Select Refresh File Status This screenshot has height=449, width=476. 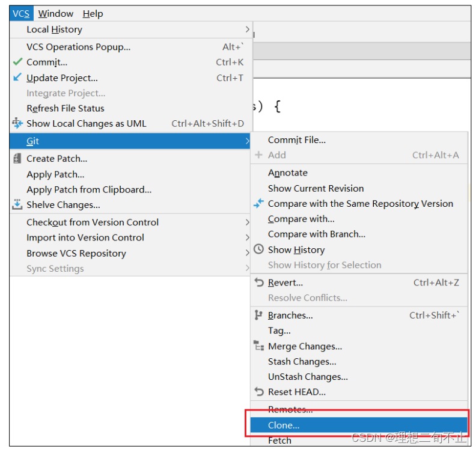coord(131,108)
